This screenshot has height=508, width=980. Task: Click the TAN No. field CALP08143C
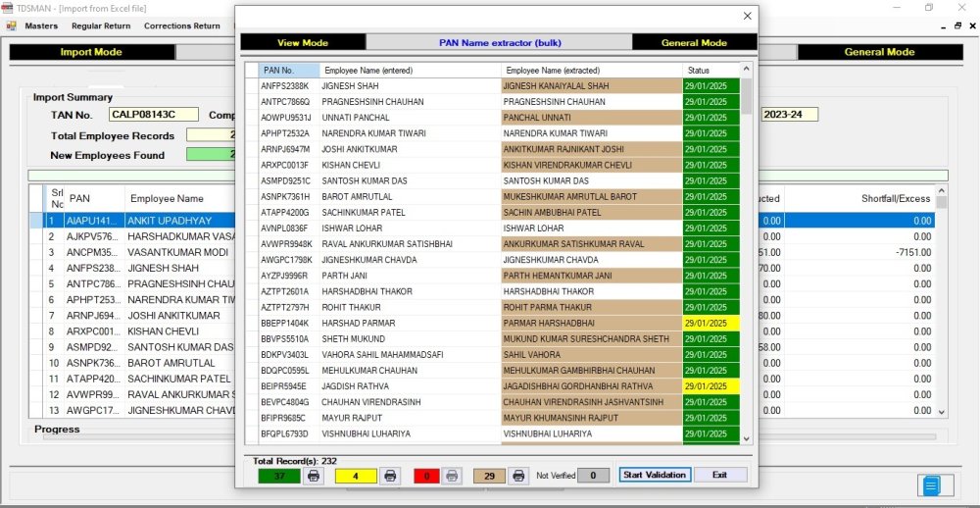154,115
